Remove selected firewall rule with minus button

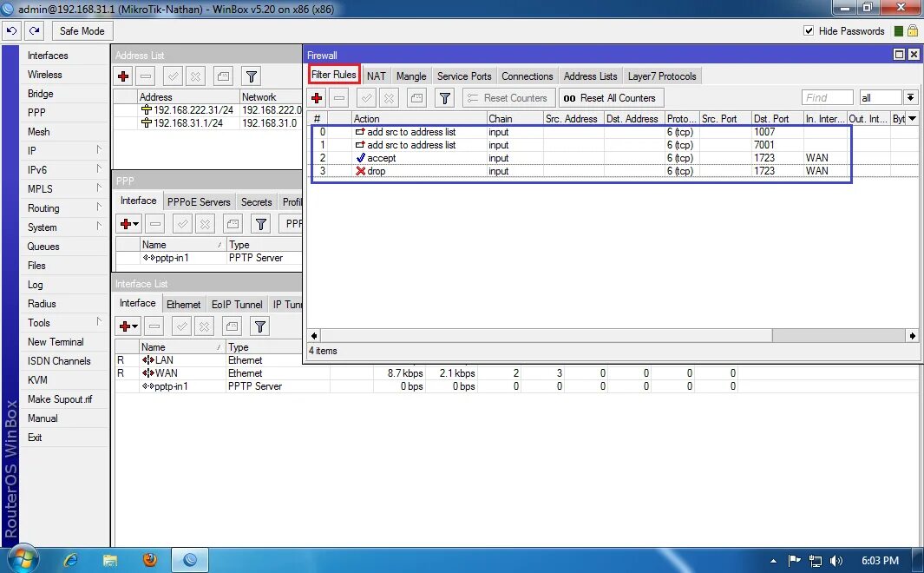click(339, 98)
